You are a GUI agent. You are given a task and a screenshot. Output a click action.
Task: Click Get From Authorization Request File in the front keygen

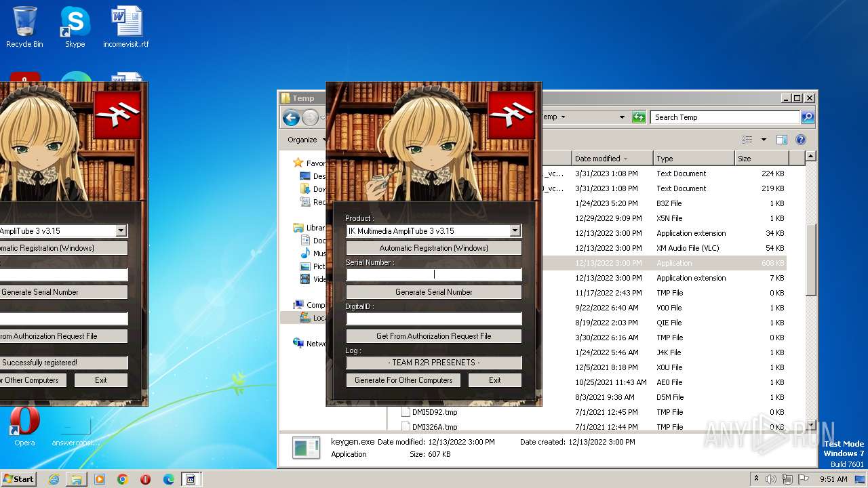434,336
